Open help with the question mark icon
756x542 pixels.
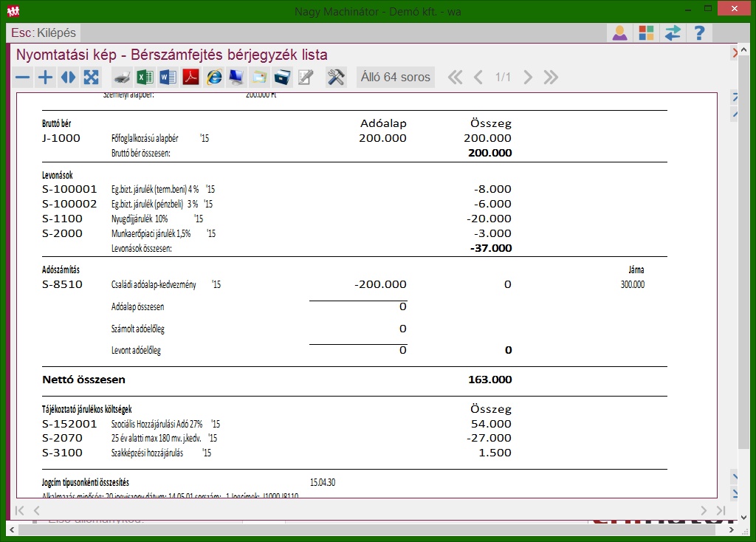(699, 33)
